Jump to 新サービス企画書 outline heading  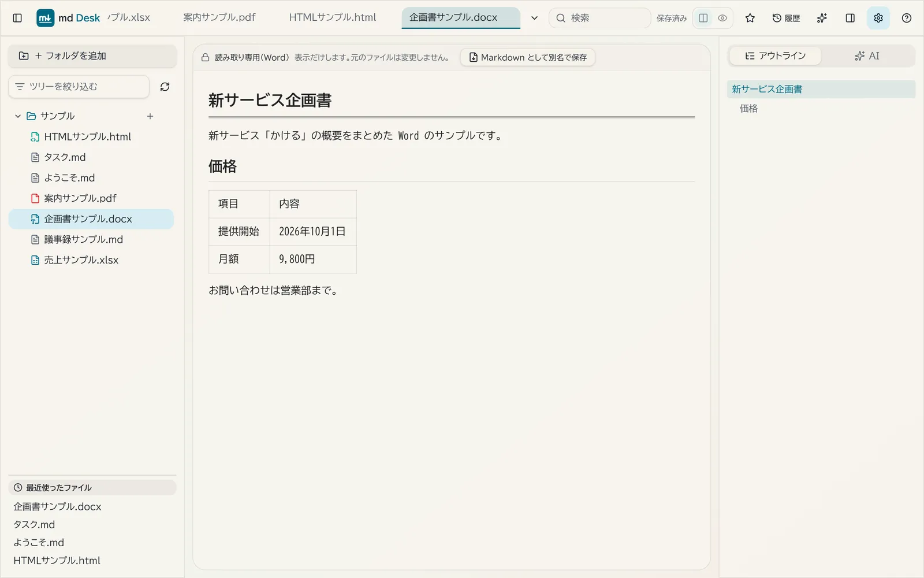pos(821,89)
